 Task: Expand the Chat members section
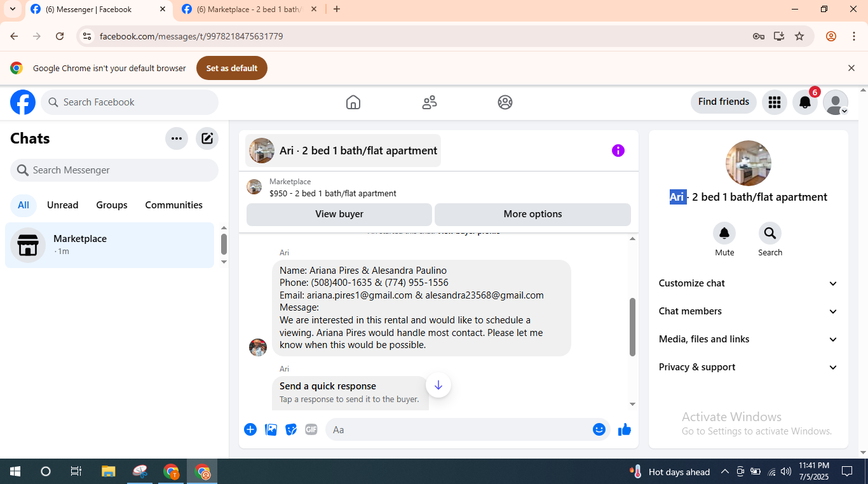click(749, 311)
